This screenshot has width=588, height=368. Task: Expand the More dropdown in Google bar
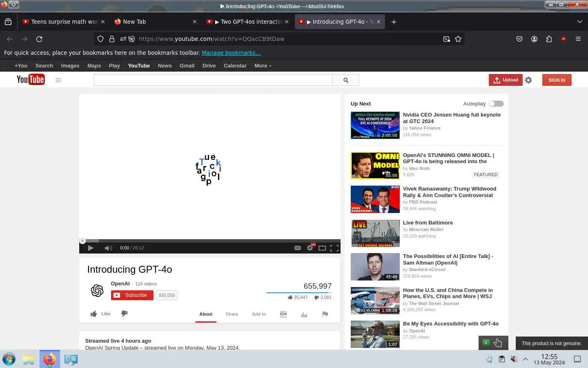click(263, 65)
